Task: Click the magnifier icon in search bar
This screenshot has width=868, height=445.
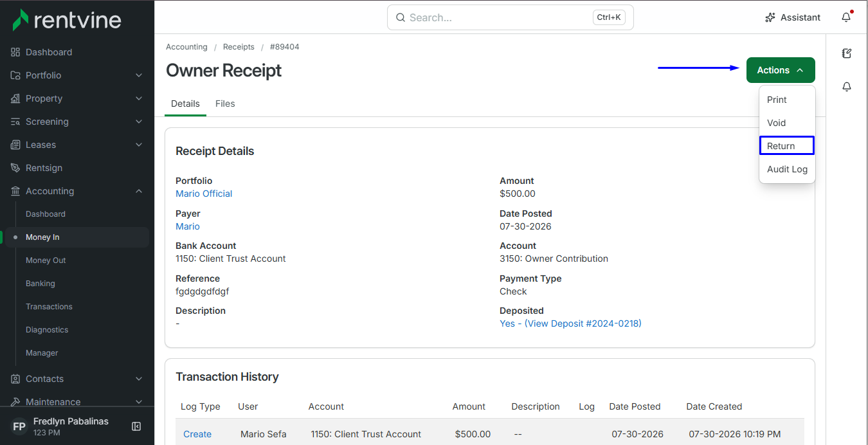Action: click(401, 17)
